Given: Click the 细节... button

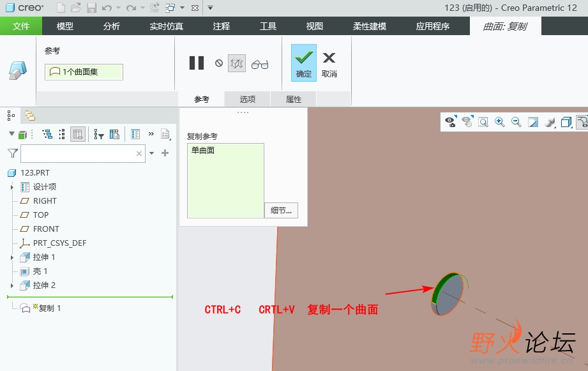Looking at the screenshot, I should pyautogui.click(x=282, y=211).
